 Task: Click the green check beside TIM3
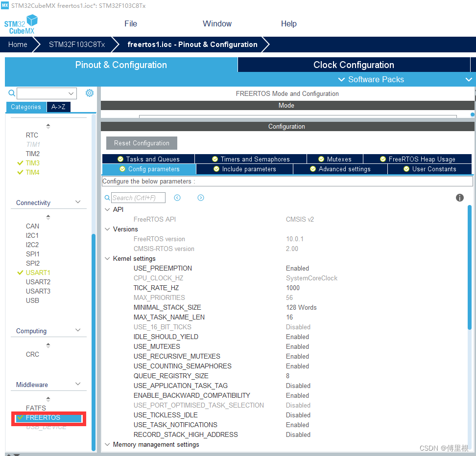coord(21,163)
